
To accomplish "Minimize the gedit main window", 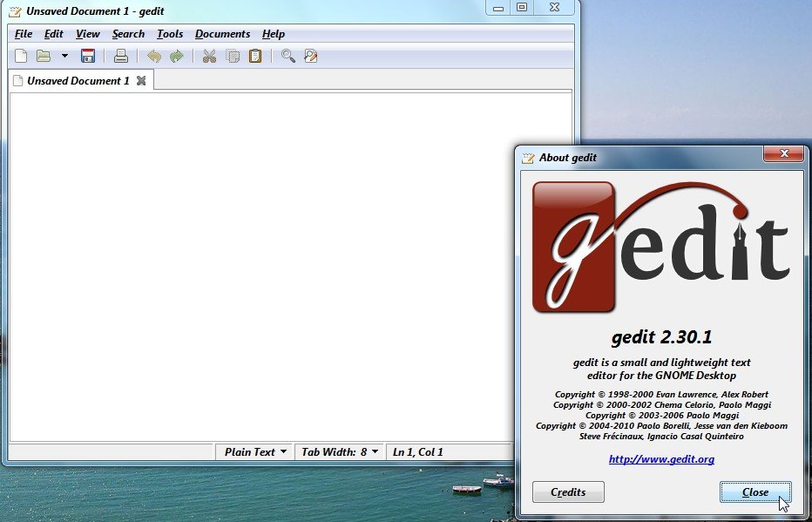I will [x=498, y=8].
